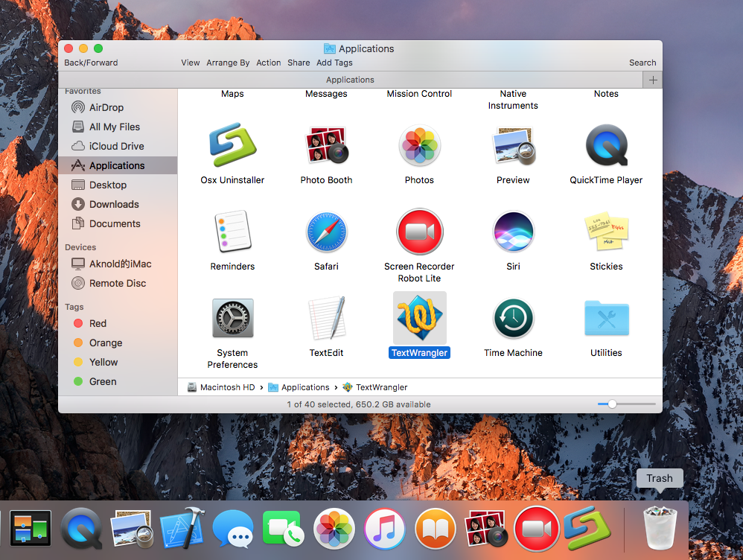Image resolution: width=743 pixels, height=560 pixels.
Task: Open a new tab with the plus button
Action: point(653,80)
